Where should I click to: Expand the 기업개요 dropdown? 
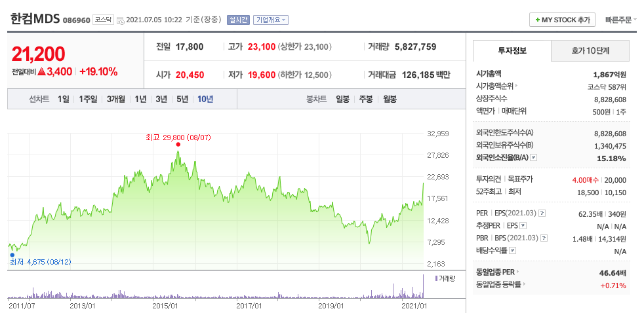click(x=271, y=20)
